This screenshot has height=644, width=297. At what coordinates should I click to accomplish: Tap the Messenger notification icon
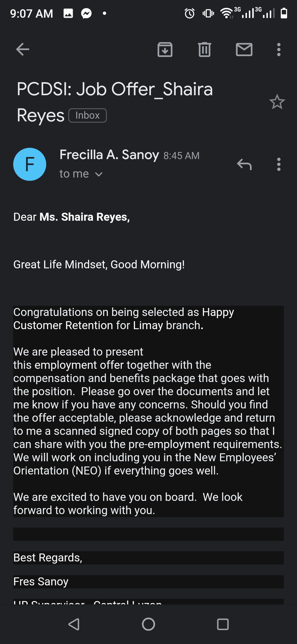coord(86,13)
